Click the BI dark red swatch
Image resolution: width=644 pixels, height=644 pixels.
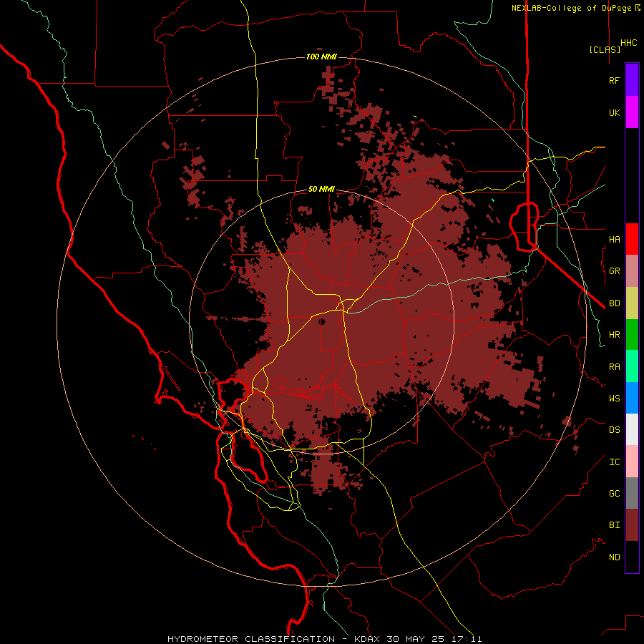click(632, 525)
